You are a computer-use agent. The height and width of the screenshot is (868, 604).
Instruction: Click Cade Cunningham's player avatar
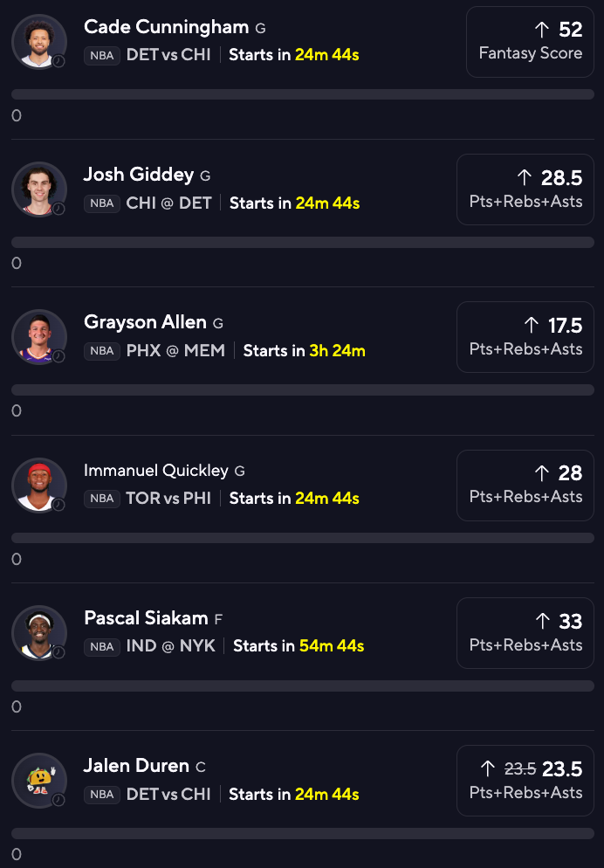coord(39,41)
